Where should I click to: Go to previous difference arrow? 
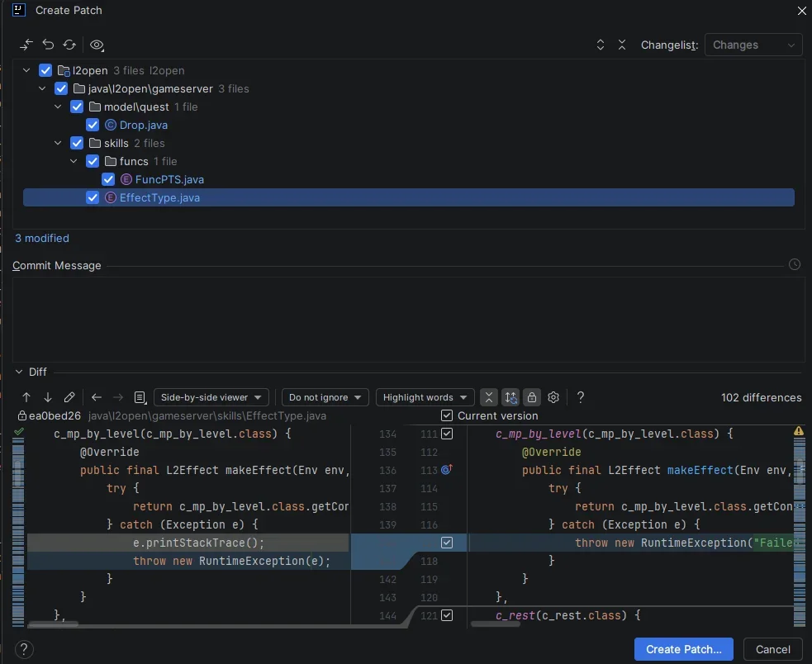coord(26,397)
